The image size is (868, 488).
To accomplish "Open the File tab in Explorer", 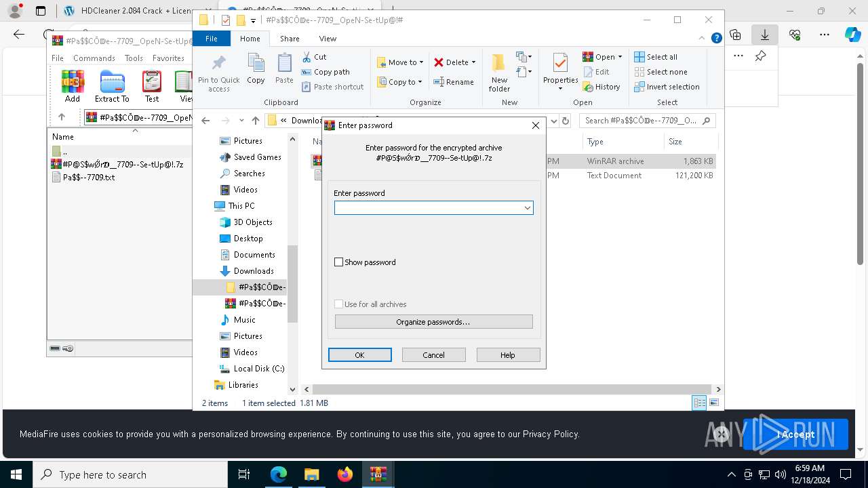I will coord(212,39).
